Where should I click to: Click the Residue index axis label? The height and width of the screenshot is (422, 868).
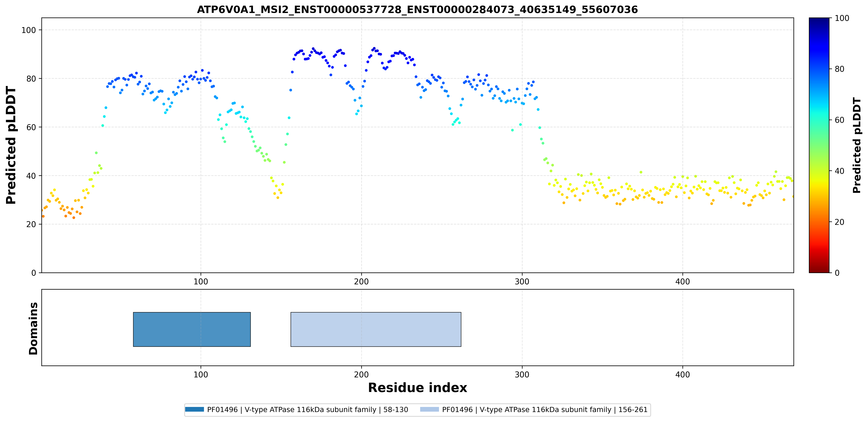click(417, 388)
